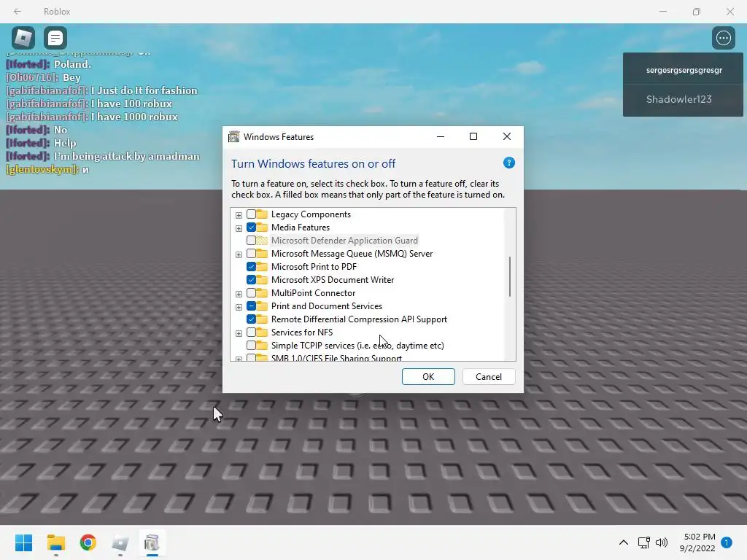Expand the Media Features node

coord(239,228)
